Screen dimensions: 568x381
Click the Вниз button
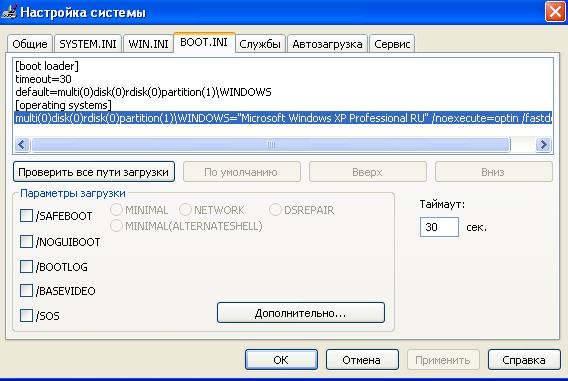tap(493, 172)
